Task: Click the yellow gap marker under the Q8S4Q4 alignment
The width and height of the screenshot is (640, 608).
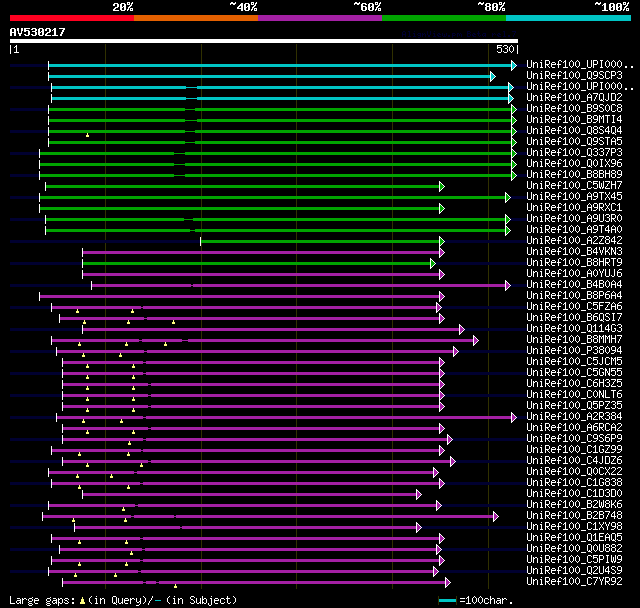Action: click(87, 135)
